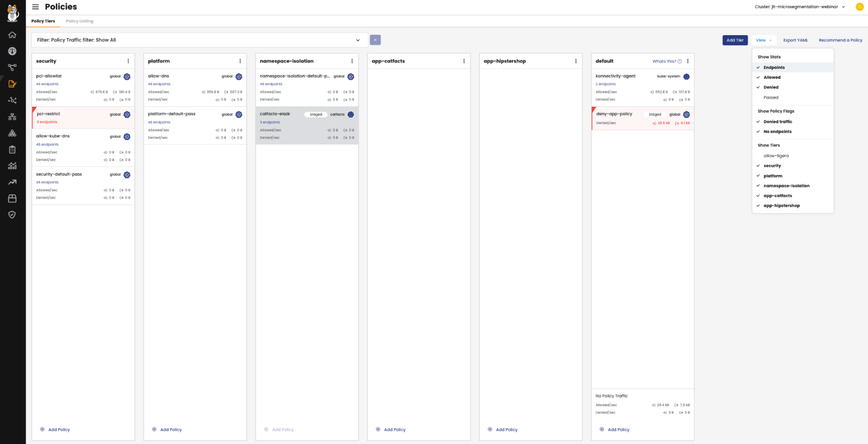
Task: Open app-hipstershop tier options menu
Action: 576,61
